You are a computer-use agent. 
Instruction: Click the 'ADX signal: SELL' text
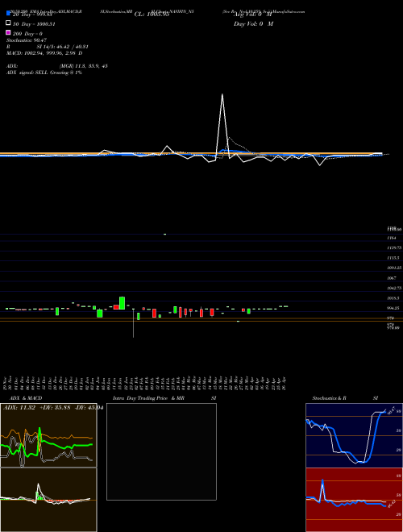coord(27,73)
